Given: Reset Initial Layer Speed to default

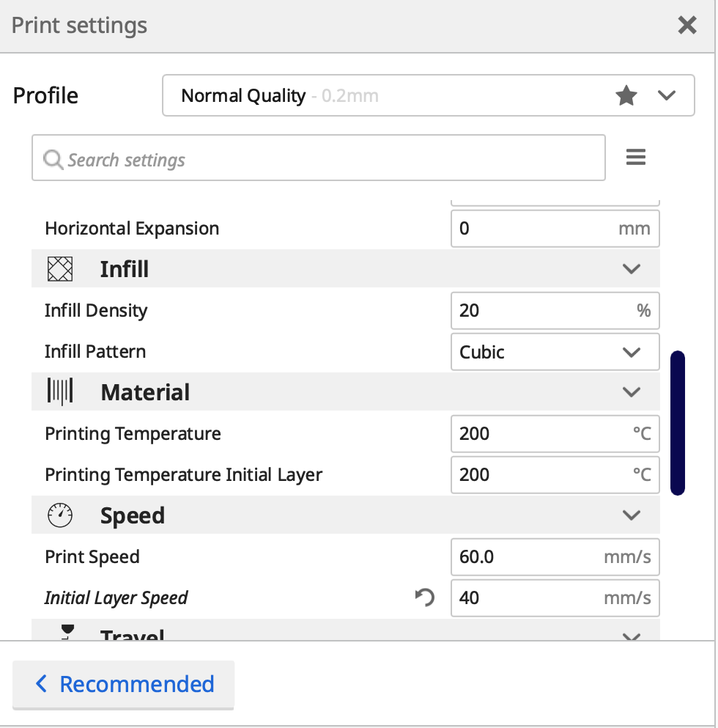Looking at the screenshot, I should [423, 598].
